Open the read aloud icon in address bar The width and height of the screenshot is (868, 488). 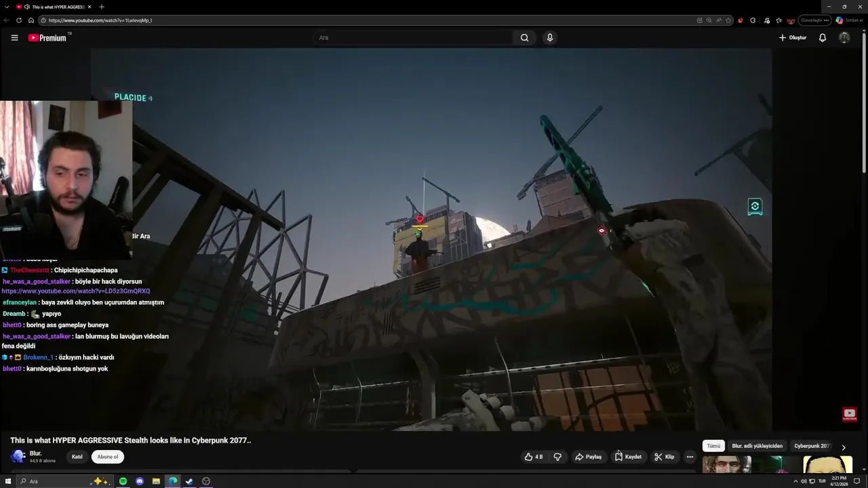point(719,20)
